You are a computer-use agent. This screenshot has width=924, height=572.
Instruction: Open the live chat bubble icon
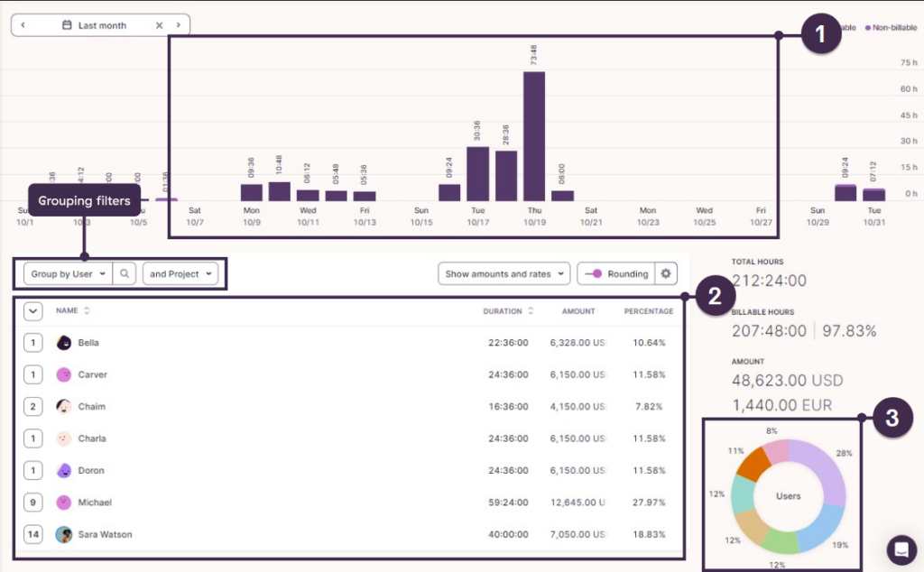coord(901,549)
